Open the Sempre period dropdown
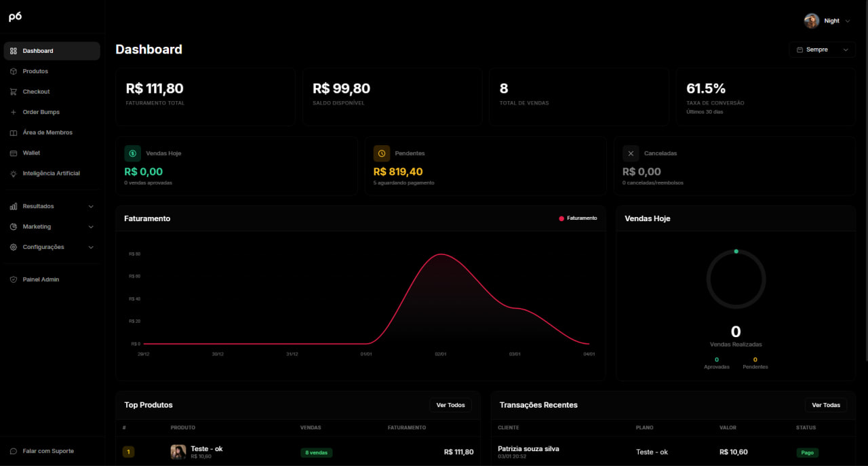Screen dimensions: 868x466 822,49
